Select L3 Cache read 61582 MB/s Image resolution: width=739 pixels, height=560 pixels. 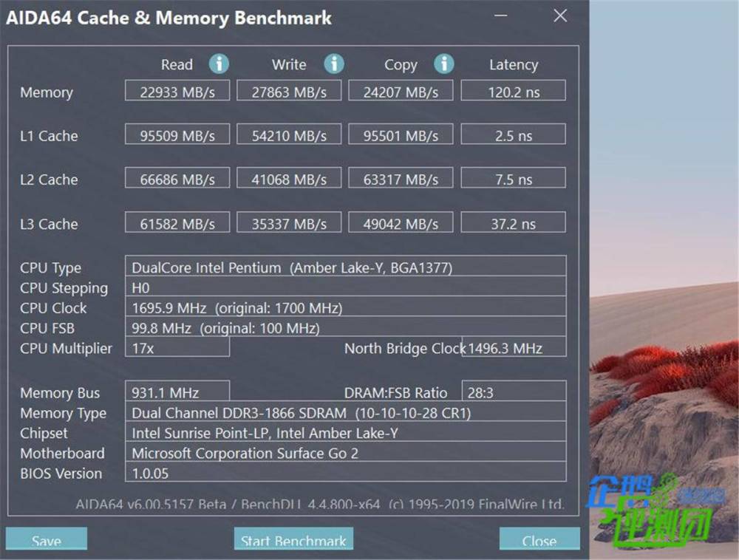tap(177, 222)
